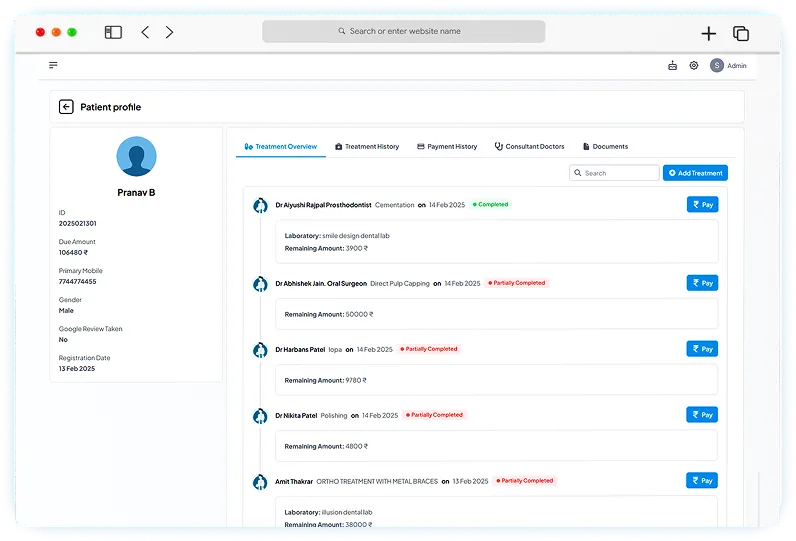Image resolution: width=796 pixels, height=541 pixels.
Task: Open a new browser tab with plus icon
Action: (708, 33)
